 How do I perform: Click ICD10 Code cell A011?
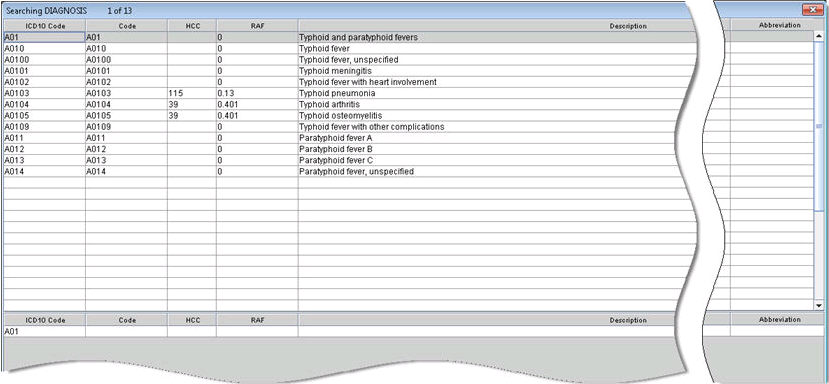coord(44,138)
